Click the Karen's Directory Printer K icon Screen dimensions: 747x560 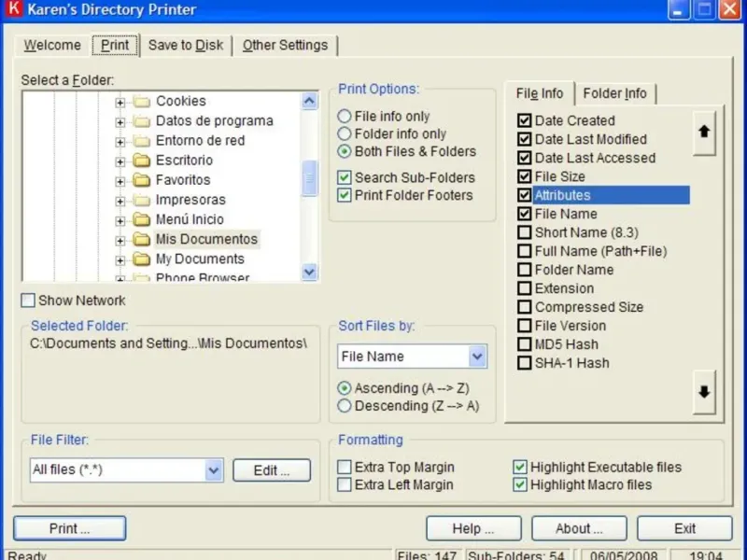14,8
